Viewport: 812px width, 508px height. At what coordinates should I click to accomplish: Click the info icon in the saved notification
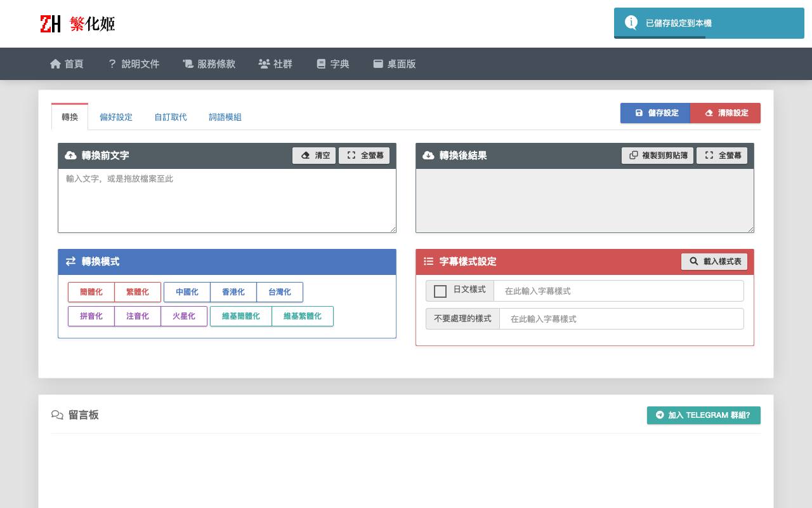tap(631, 23)
